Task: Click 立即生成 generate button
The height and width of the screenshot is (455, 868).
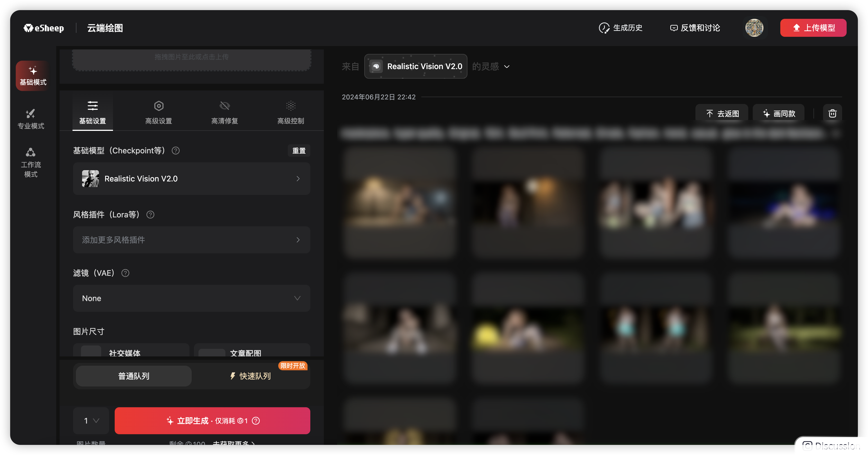Action: click(212, 421)
